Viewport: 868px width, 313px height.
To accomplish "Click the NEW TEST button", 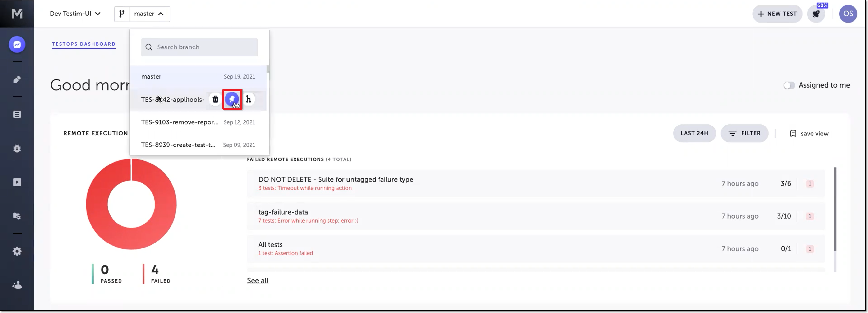I will coord(777,14).
